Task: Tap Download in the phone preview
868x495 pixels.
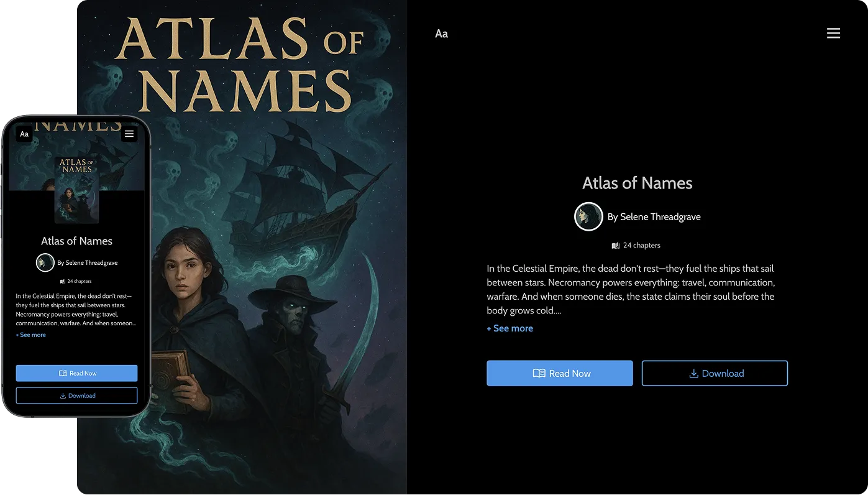Action: tap(76, 396)
